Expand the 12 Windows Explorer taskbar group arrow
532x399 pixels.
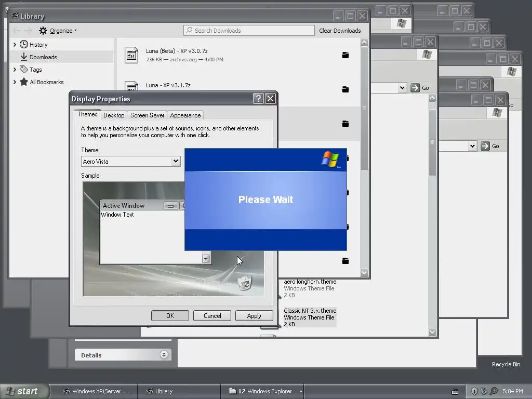[x=301, y=392]
